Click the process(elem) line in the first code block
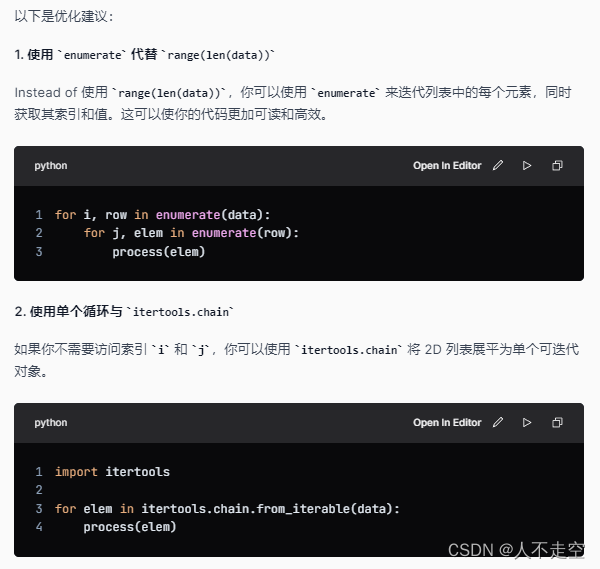This screenshot has width=600, height=569. [x=159, y=252]
